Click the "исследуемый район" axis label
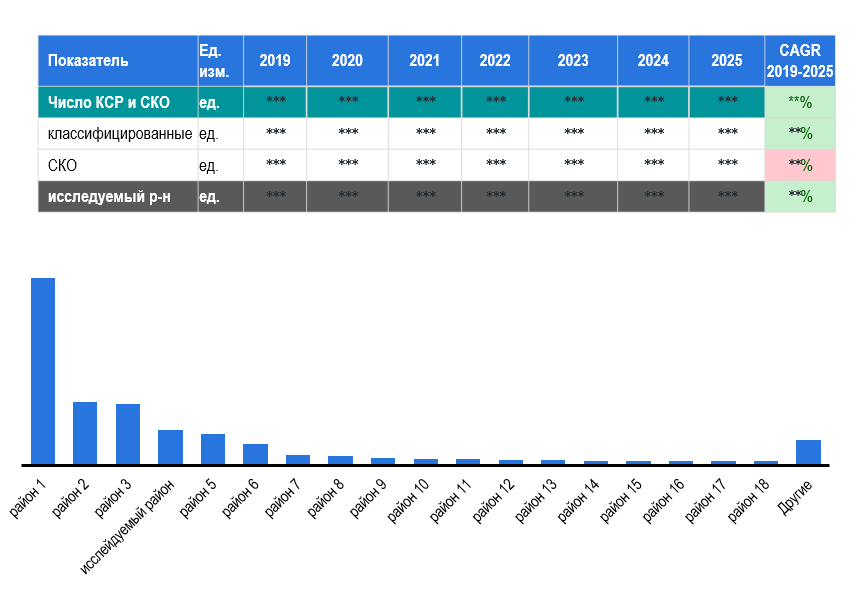This screenshot has height=590, width=858. 127,527
